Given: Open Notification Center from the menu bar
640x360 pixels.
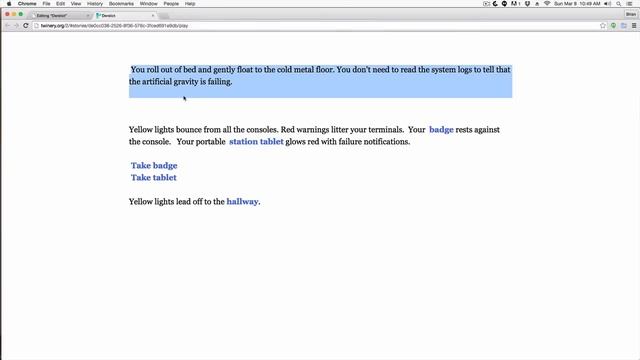Looking at the screenshot, I should click(630, 4).
